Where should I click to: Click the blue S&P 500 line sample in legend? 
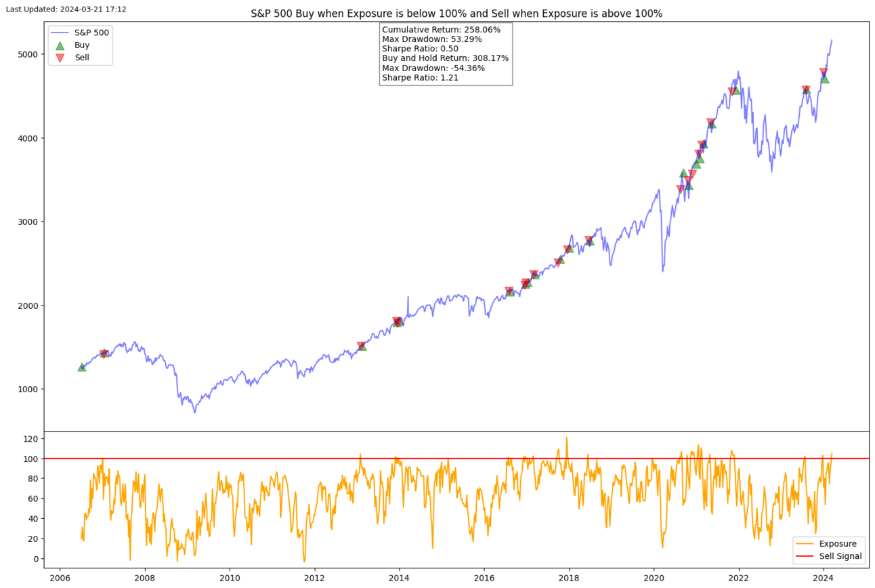pyautogui.click(x=60, y=33)
